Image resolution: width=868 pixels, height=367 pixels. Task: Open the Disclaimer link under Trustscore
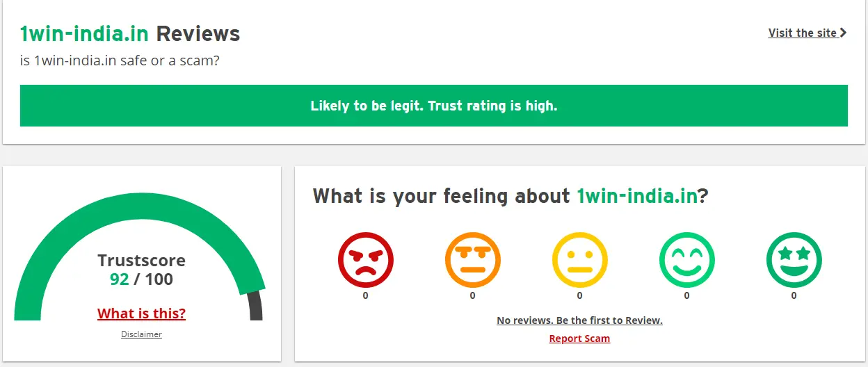[142, 334]
